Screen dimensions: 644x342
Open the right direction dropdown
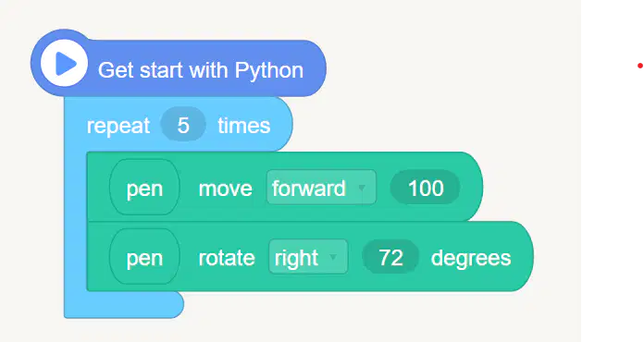click(x=308, y=257)
